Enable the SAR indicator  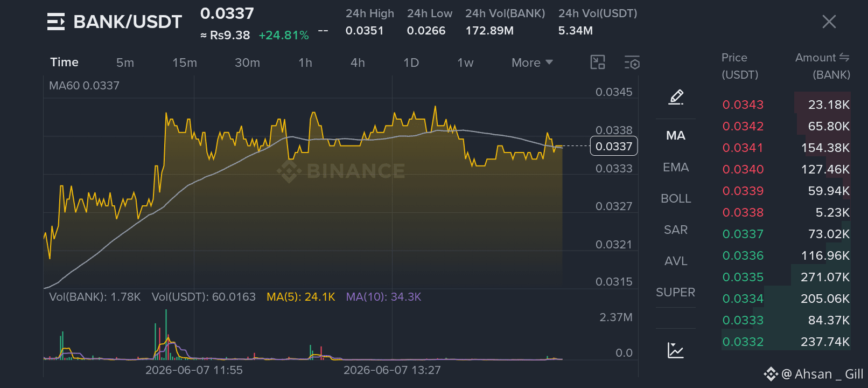(676, 230)
